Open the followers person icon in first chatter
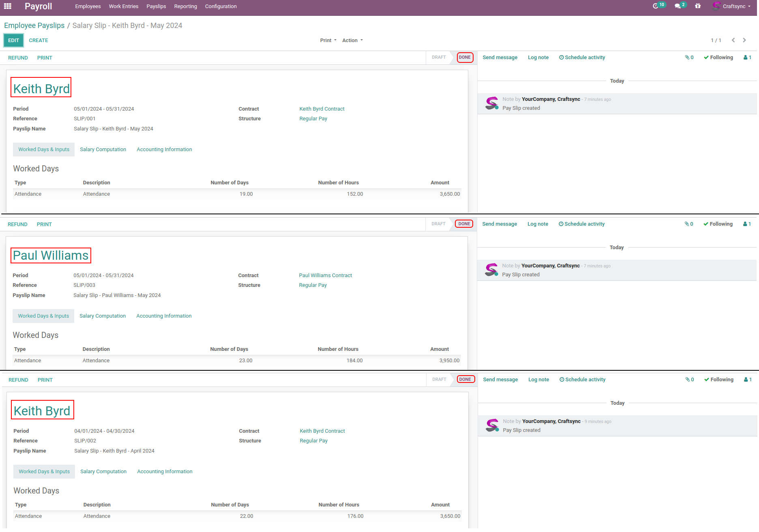The width and height of the screenshot is (759, 532). coord(747,58)
